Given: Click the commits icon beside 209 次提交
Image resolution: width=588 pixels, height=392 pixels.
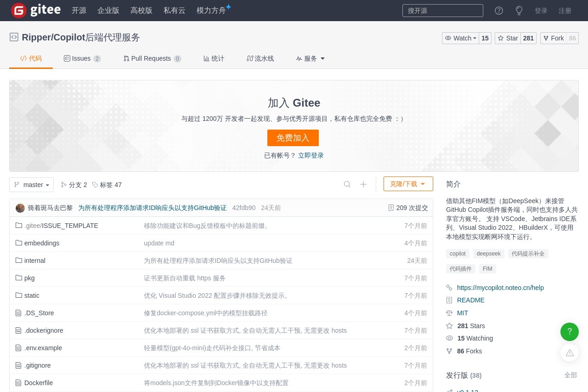Looking at the screenshot, I should pos(391,208).
